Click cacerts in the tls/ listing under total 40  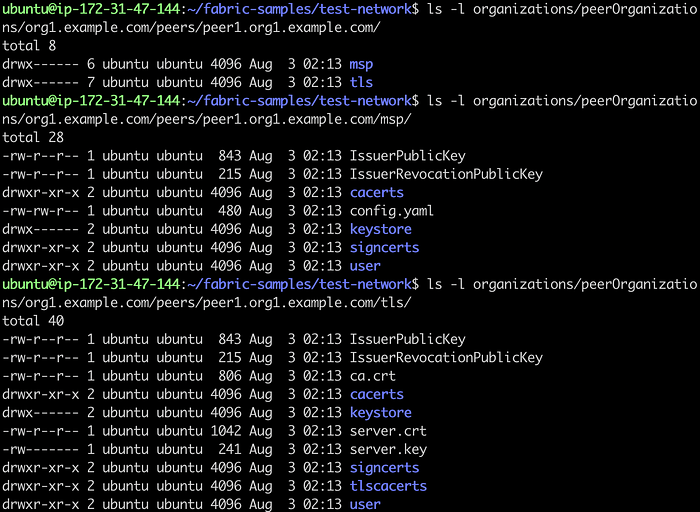point(376,395)
